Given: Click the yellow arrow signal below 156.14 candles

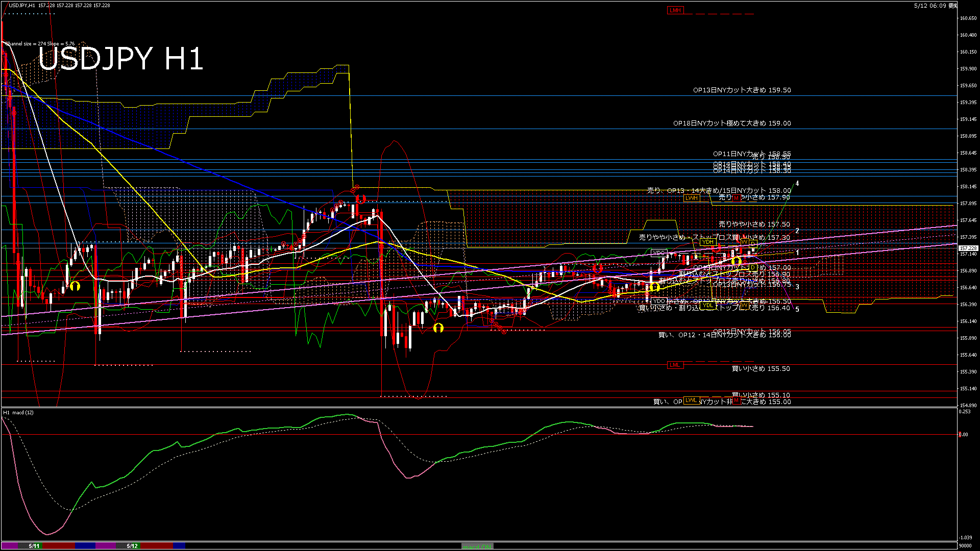Looking at the screenshot, I should pyautogui.click(x=438, y=328).
